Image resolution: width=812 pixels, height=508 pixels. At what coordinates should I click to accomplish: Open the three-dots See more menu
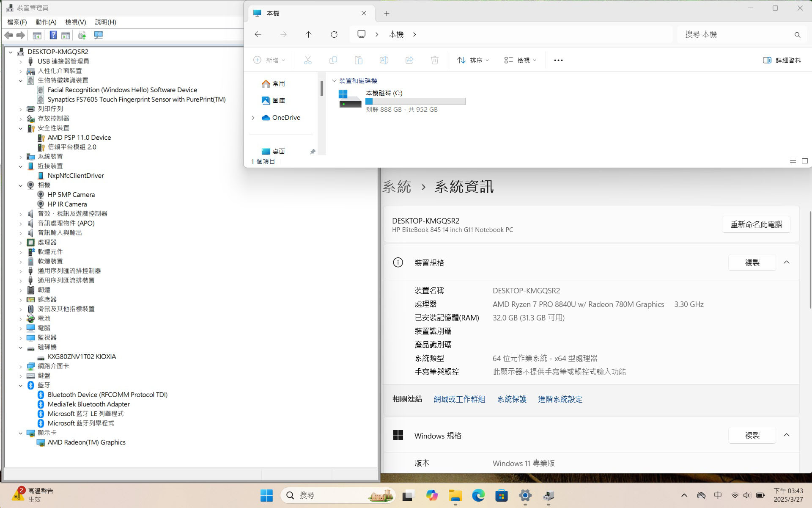tap(558, 60)
